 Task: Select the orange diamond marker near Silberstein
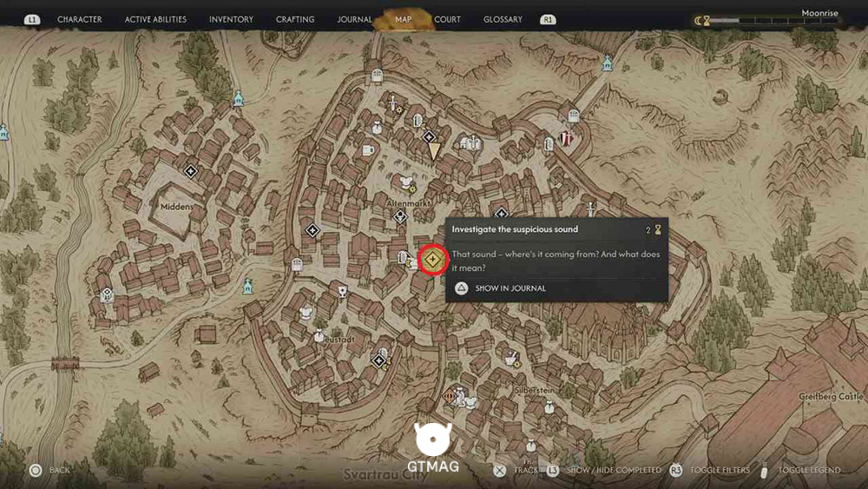(450, 397)
